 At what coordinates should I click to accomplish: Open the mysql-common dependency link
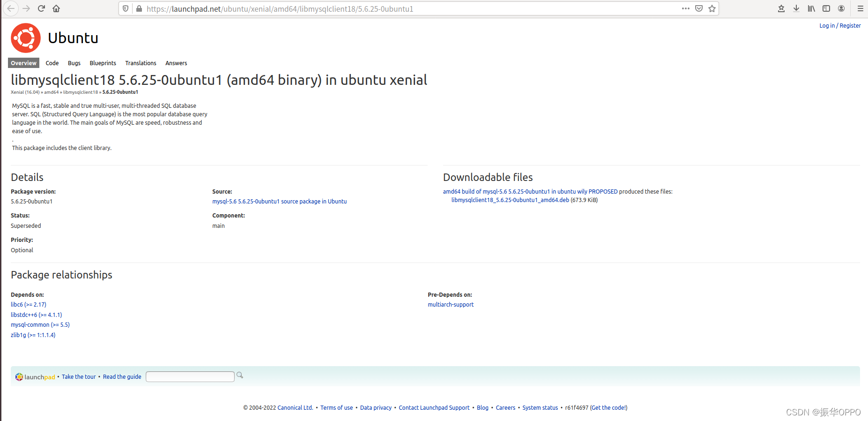(x=40, y=325)
